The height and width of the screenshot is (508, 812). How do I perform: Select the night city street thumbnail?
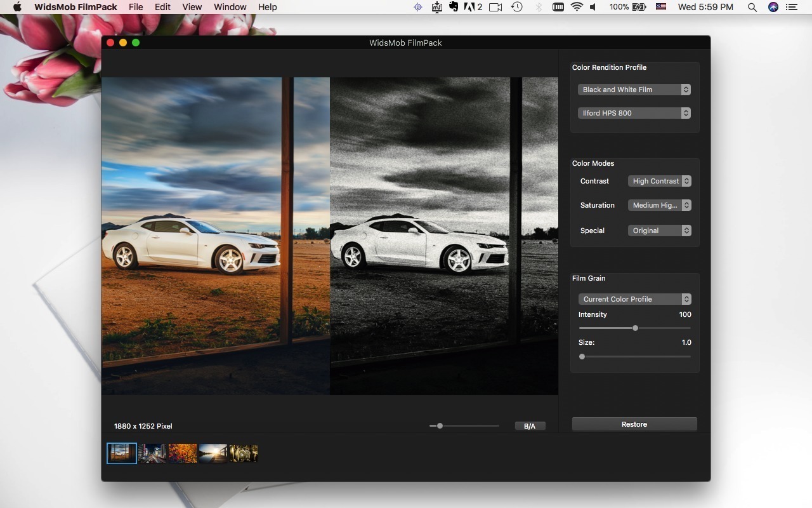[x=152, y=453]
